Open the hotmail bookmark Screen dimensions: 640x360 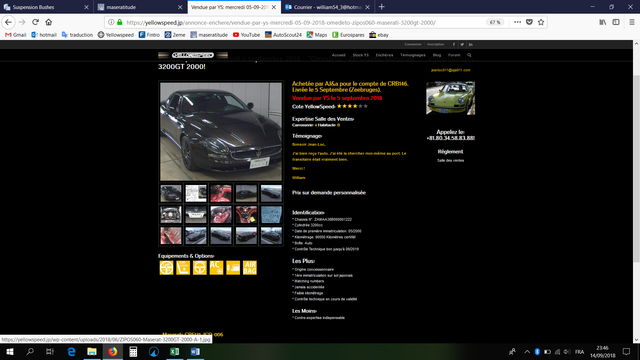coord(44,35)
